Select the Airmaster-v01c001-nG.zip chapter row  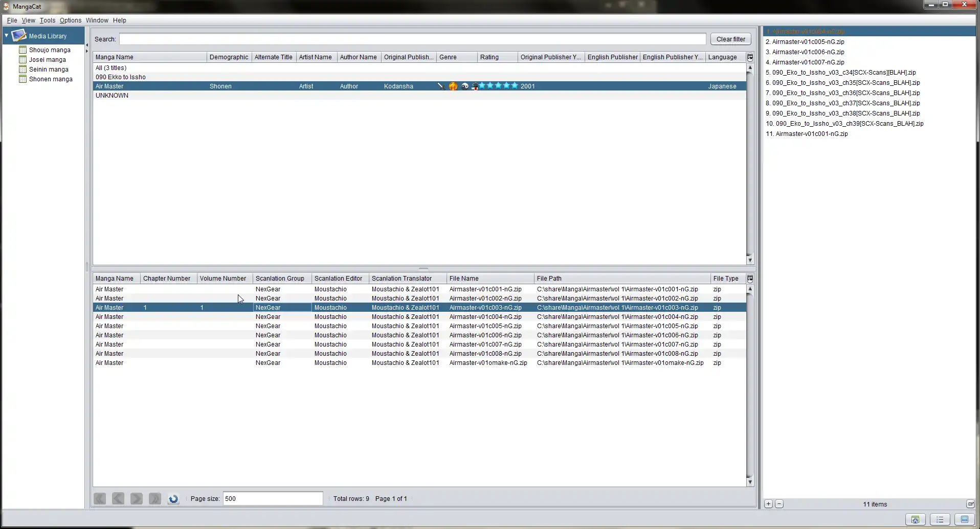pyautogui.click(x=419, y=289)
